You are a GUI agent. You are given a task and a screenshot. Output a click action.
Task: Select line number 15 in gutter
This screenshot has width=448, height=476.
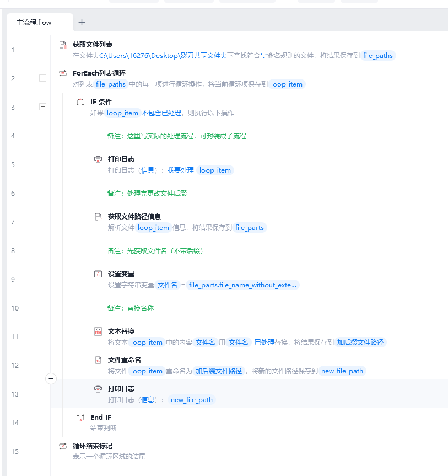tap(15, 451)
